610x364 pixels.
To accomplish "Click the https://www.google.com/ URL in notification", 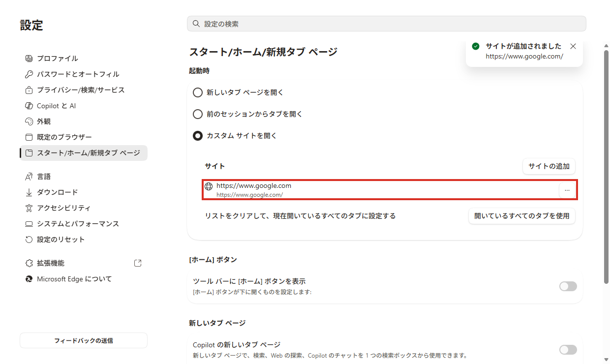I will [524, 57].
